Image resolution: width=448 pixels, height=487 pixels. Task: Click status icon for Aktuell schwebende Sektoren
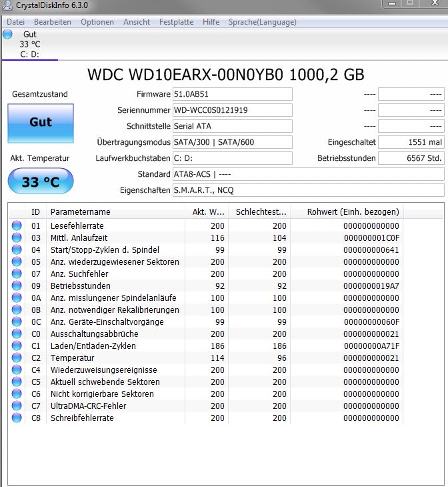17,382
